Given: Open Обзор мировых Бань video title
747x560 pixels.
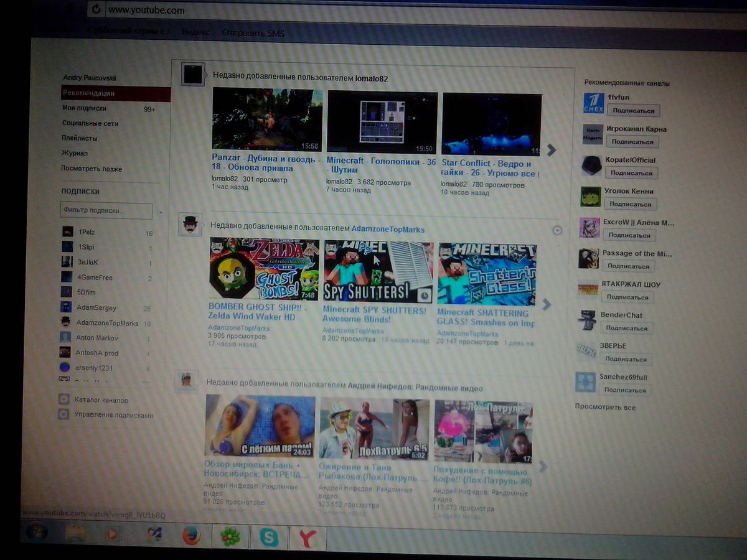Looking at the screenshot, I should click(x=256, y=470).
